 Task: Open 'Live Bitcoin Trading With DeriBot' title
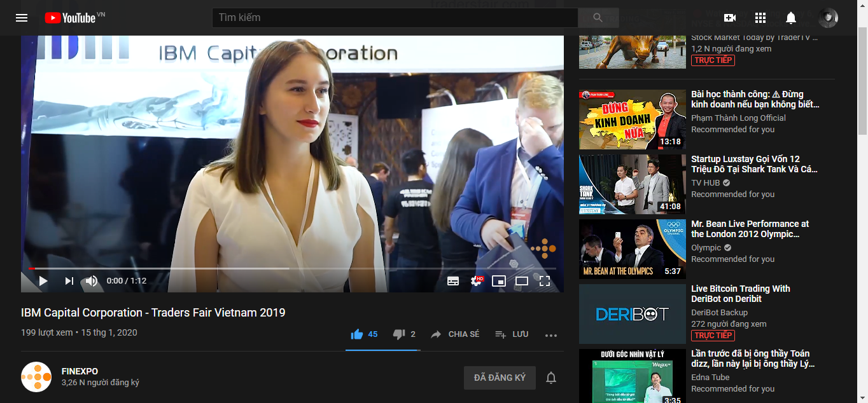tap(741, 294)
